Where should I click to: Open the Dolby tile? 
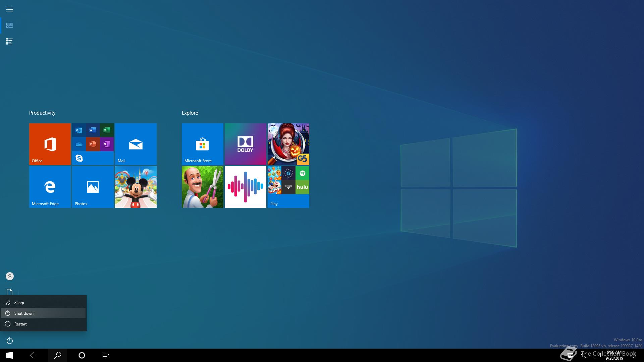pos(246,144)
